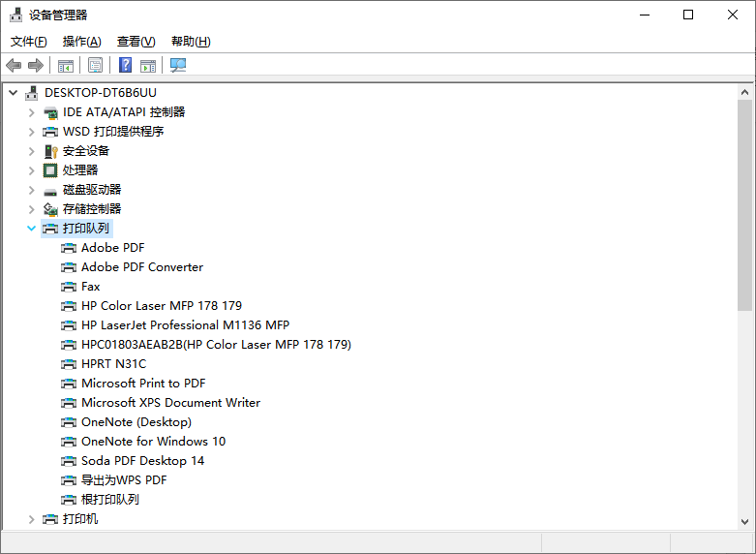
Task: Click the Adobe PDF Converter printer icon
Action: (x=69, y=267)
